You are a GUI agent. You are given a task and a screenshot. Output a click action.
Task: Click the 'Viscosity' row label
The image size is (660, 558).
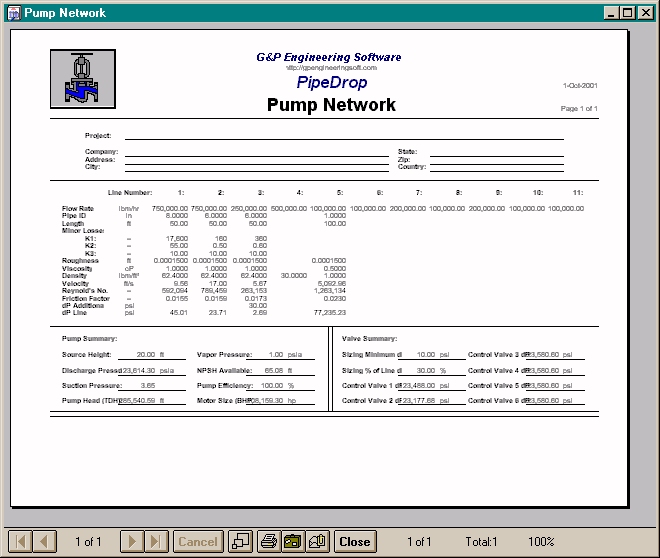(x=77, y=268)
